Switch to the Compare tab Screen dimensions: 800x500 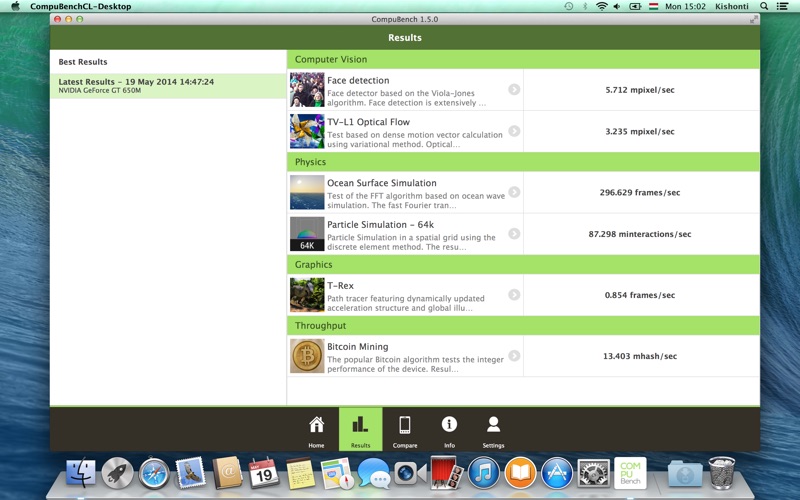(405, 430)
